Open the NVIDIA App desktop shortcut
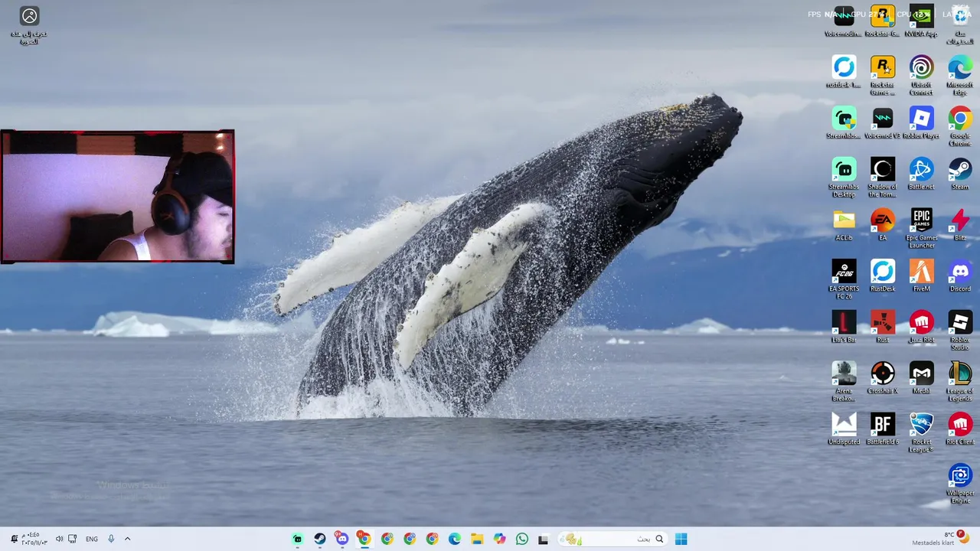 tap(921, 21)
